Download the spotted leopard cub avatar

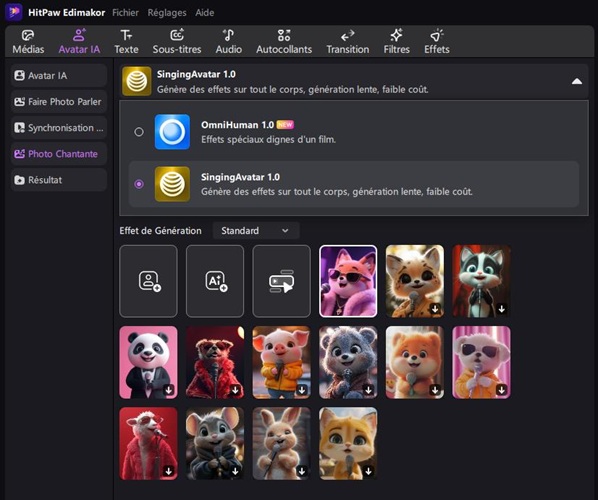(435, 309)
